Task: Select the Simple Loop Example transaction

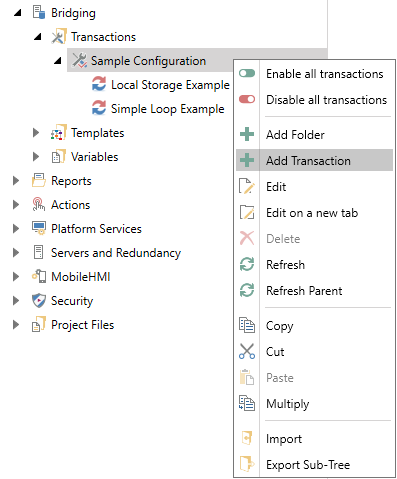Action: [167, 109]
